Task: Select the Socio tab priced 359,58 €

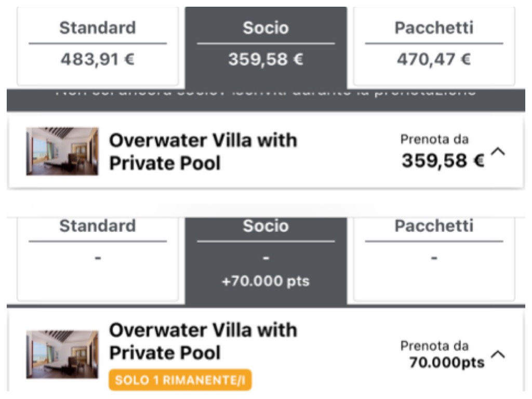Action: pyautogui.click(x=265, y=47)
